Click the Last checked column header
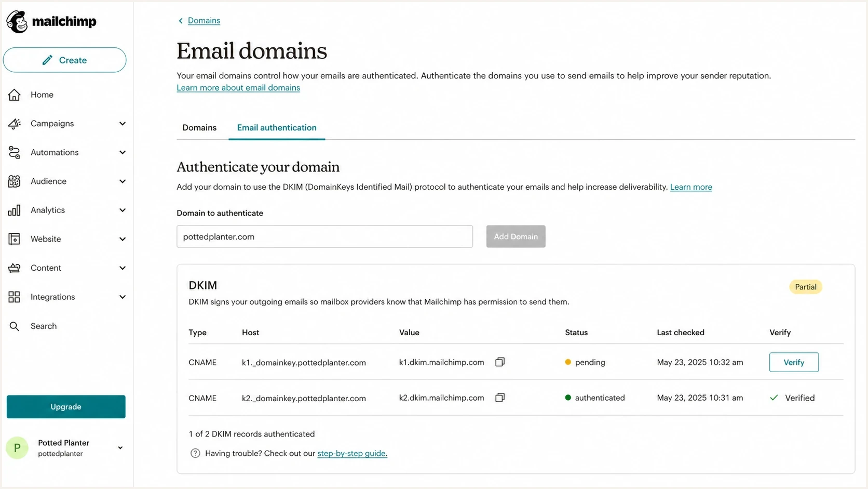The height and width of the screenshot is (489, 868). click(681, 333)
